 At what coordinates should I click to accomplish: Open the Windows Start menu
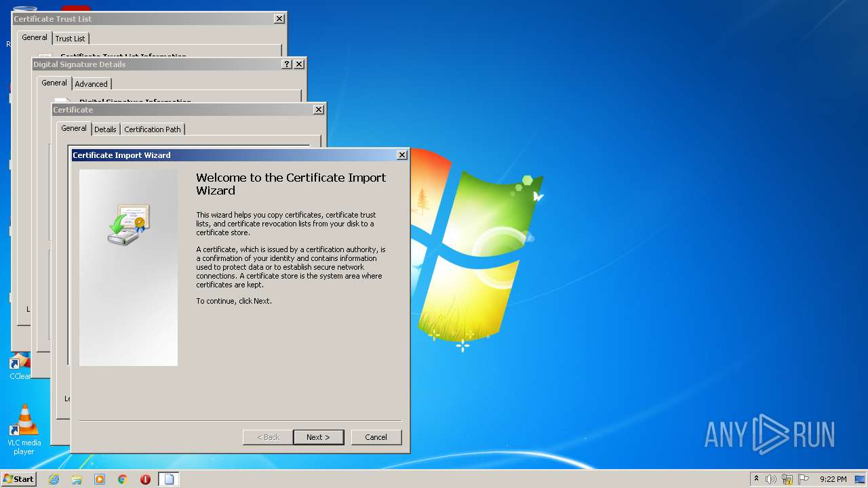[x=18, y=479]
